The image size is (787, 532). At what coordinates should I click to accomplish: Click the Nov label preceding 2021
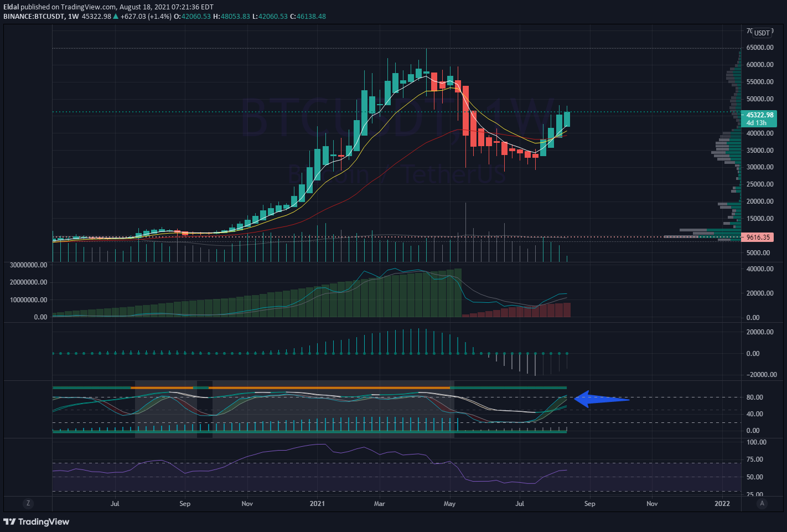(x=247, y=504)
